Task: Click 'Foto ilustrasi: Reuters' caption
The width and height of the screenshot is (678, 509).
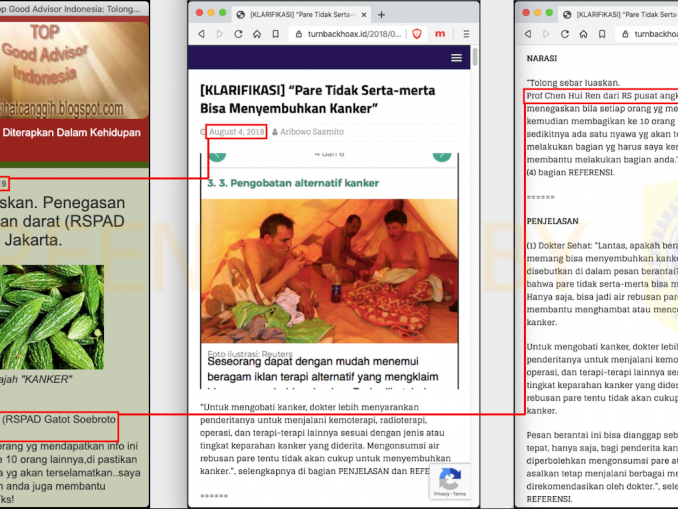Action: pos(250,354)
